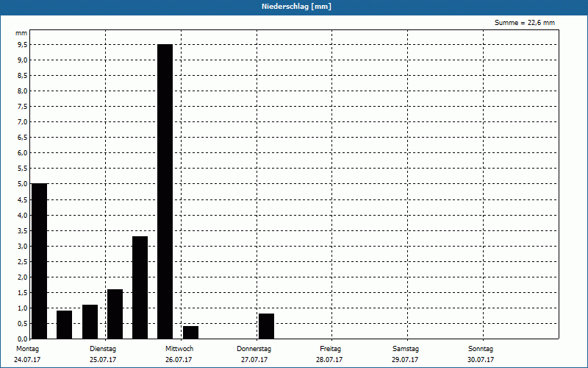The width and height of the screenshot is (588, 368).
Task: Click the date 24.07.17
Action: [x=27, y=360]
